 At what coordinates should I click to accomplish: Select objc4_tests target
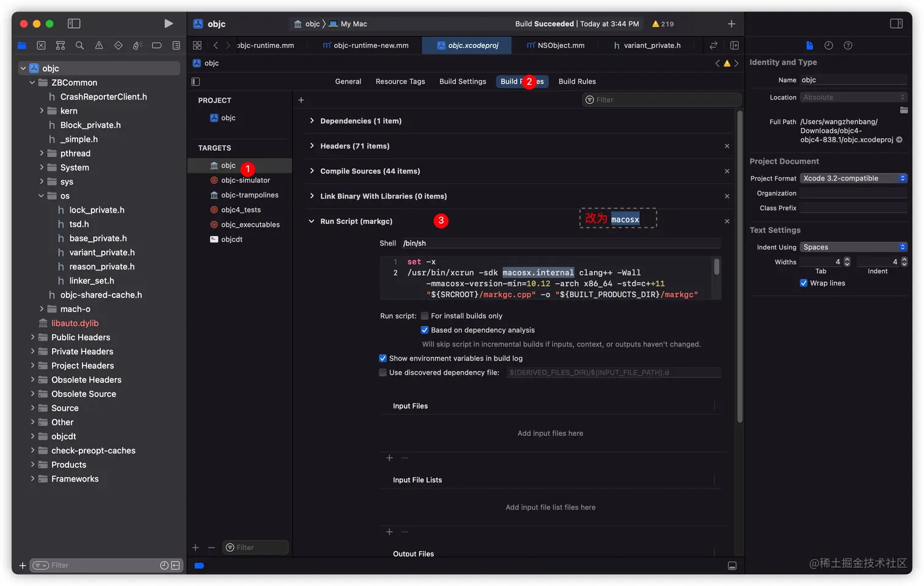tap(240, 210)
